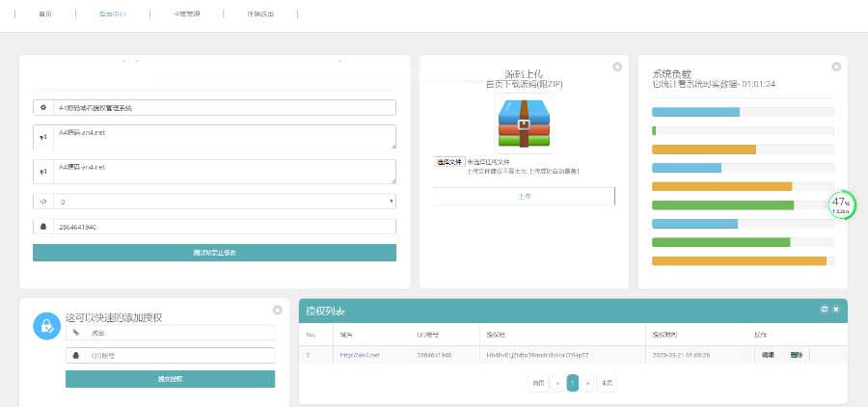868x407 pixels.
Task: Click the WinRAR archive icon in upload panel
Action: point(524,122)
